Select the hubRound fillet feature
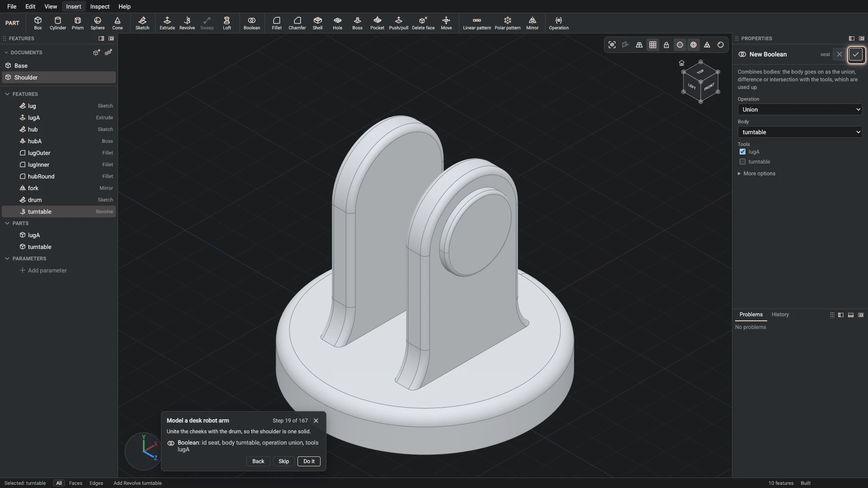The image size is (868, 488). 59,176
